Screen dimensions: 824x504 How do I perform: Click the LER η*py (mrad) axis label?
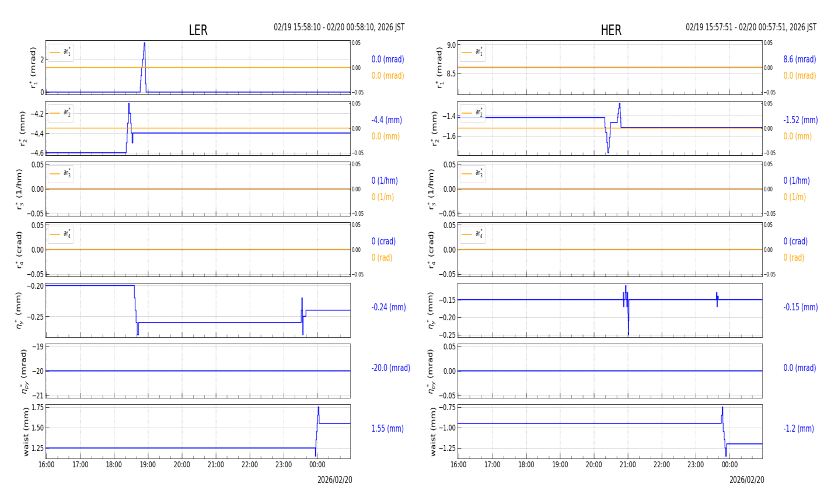23,371
